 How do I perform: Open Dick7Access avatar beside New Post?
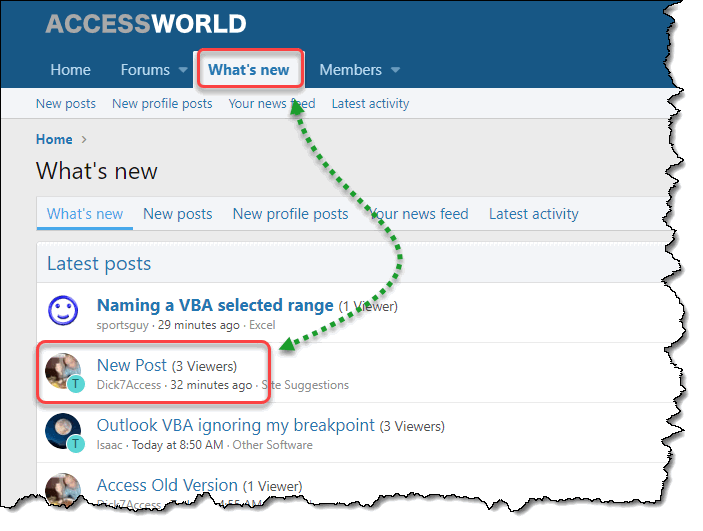[63, 371]
